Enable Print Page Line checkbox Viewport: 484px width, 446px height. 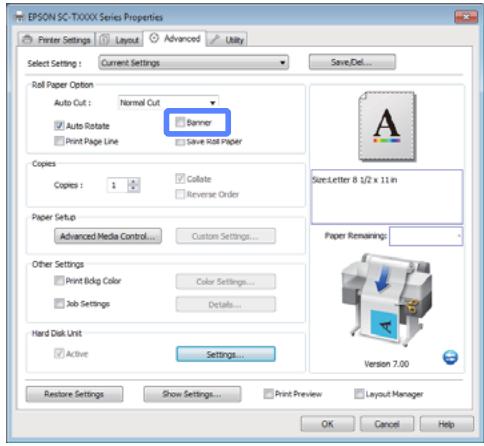tap(59, 141)
